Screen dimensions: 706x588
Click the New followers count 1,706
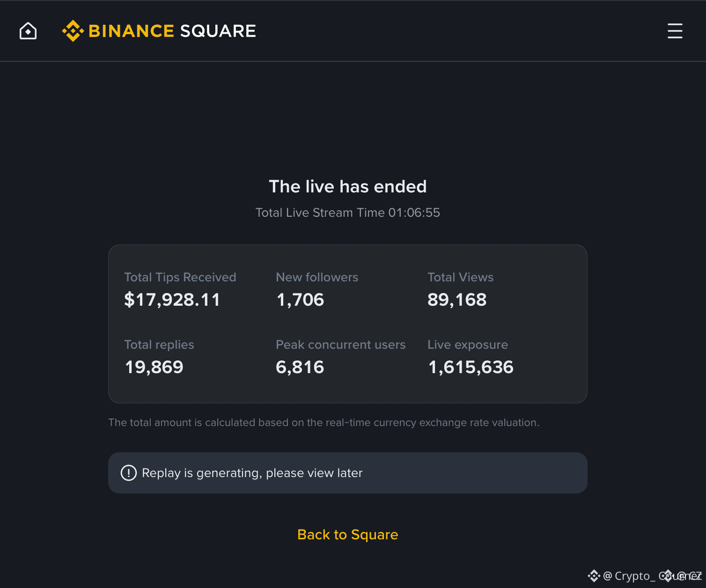[x=300, y=300]
